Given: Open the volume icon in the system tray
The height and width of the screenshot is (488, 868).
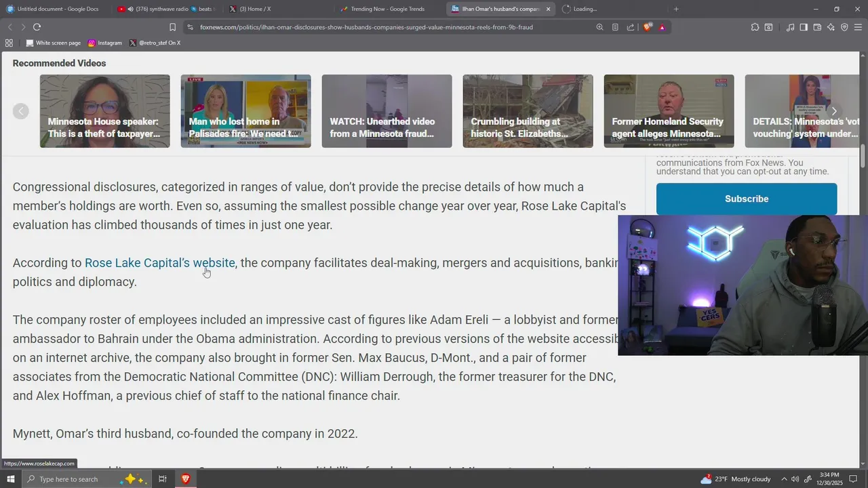Looking at the screenshot, I should pyautogui.click(x=795, y=479).
